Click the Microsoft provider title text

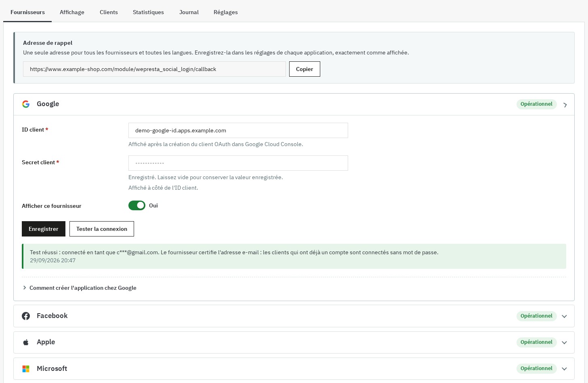coord(52,368)
